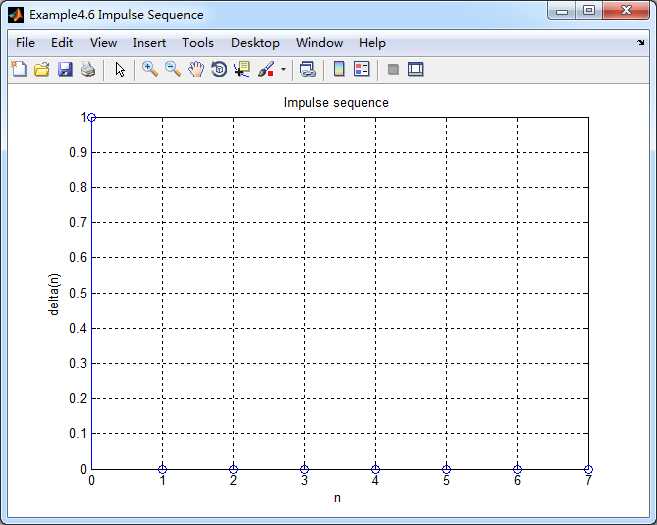Open the Tools menu
The width and height of the screenshot is (657, 525).
coord(198,43)
